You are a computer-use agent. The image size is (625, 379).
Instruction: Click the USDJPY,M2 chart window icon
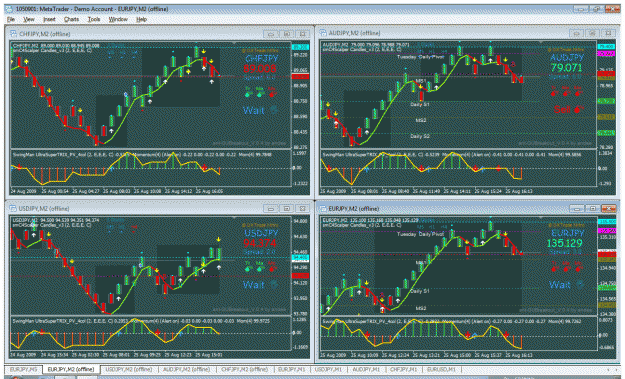tap(13, 208)
